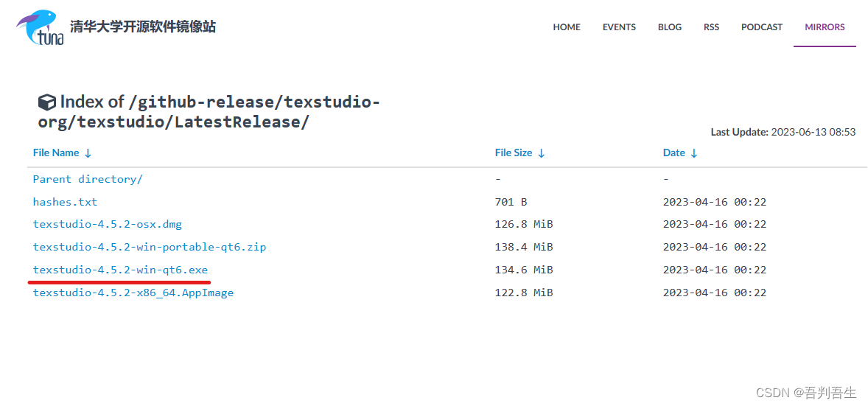868x406 pixels.
Task: Click the Last Update timestamp 2023-06-13 08:53
Action: (x=813, y=133)
